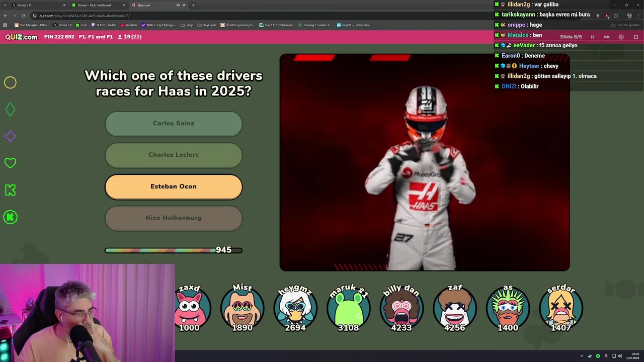Viewport: 644px width, 362px height.
Task: Close the Quiz.com browser tab
Action: (184, 5)
